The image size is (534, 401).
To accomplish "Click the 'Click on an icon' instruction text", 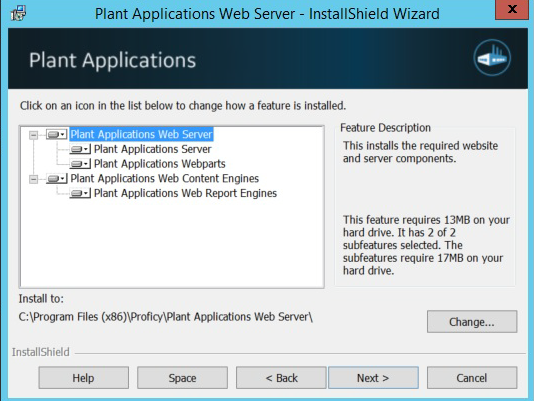I will 183,106.
